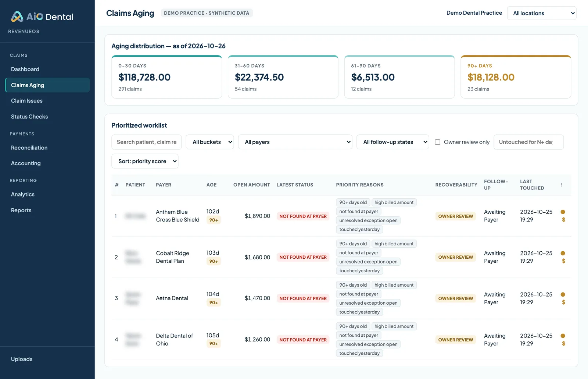Image resolution: width=588 pixels, height=379 pixels.
Task: Click the $1,260.00 open amount
Action: click(x=257, y=339)
